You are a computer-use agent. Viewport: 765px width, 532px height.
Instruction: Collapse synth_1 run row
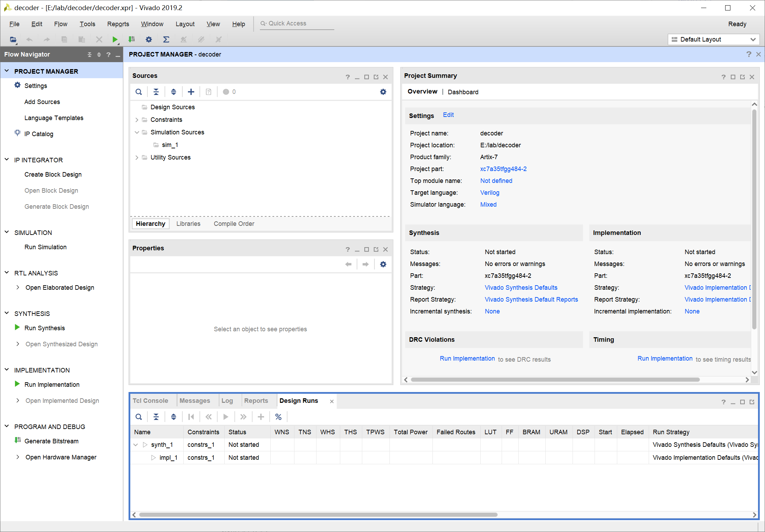click(136, 445)
